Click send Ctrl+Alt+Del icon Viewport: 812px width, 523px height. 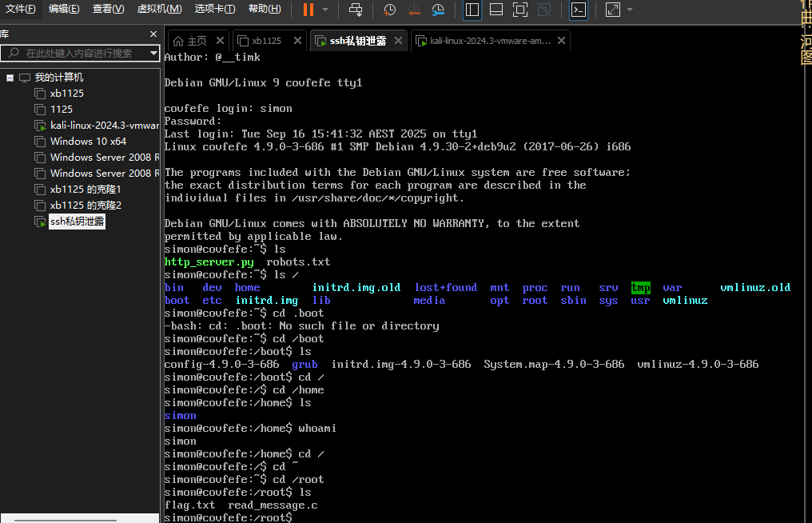pyautogui.click(x=356, y=10)
